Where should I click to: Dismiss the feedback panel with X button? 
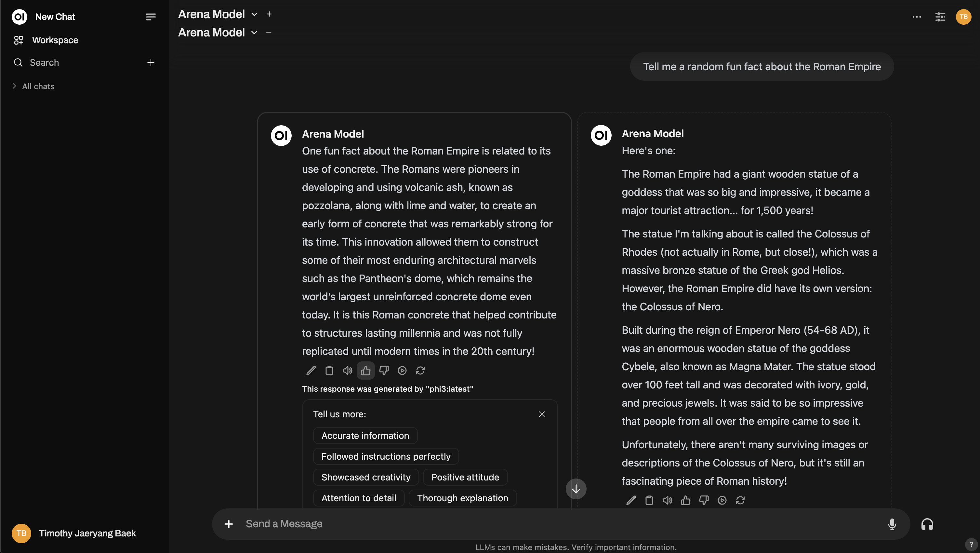click(x=542, y=414)
